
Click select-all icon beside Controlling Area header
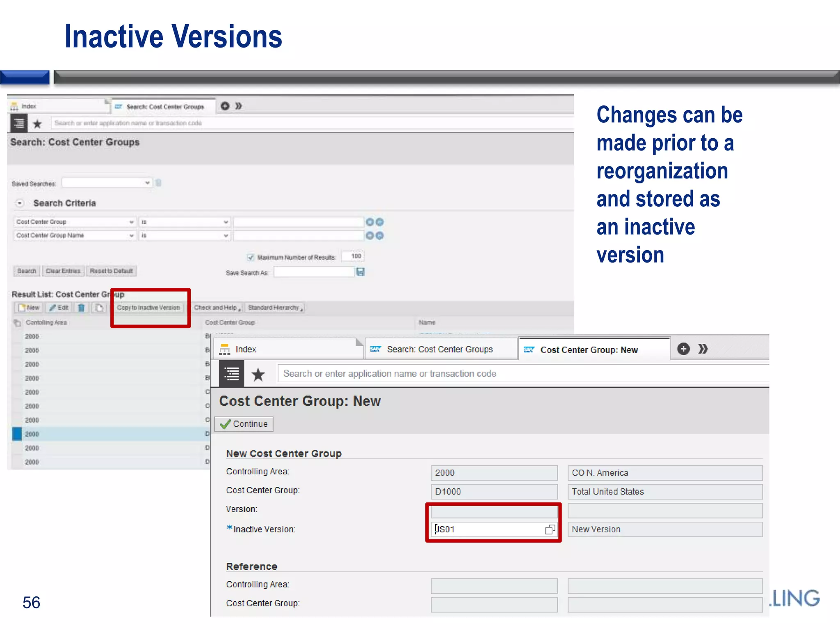[17, 323]
